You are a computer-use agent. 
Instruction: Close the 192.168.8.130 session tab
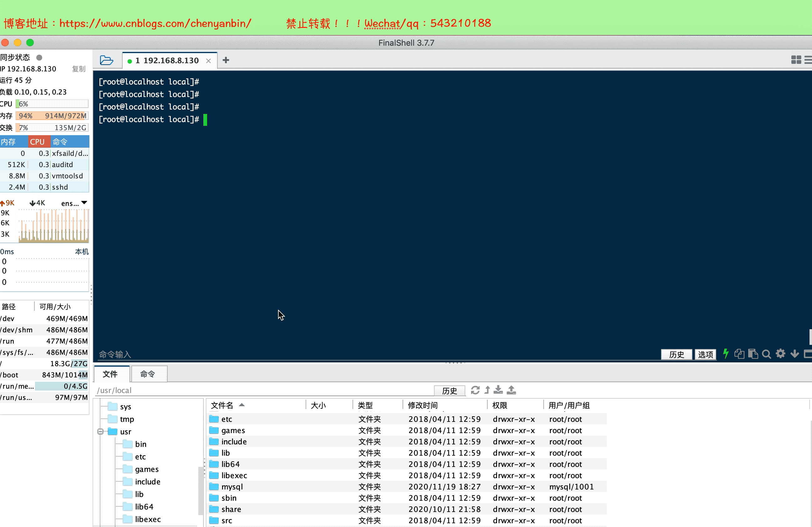(x=208, y=61)
